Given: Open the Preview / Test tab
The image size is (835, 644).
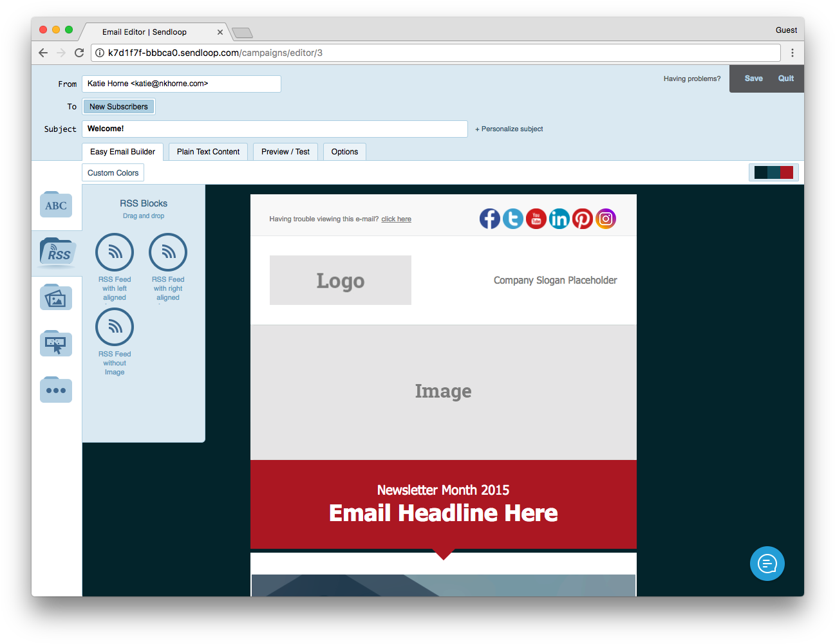Looking at the screenshot, I should tap(285, 151).
